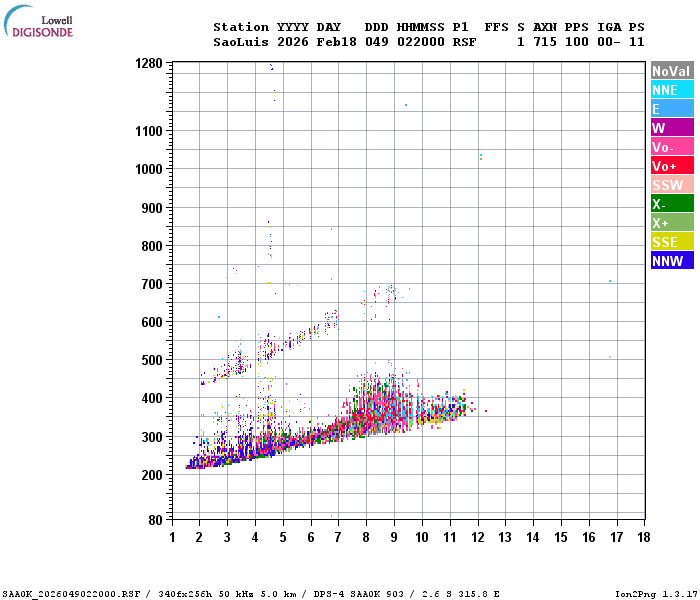The image size is (700, 600).
Task: Click the 500 km height axis label
Action: click(152, 360)
